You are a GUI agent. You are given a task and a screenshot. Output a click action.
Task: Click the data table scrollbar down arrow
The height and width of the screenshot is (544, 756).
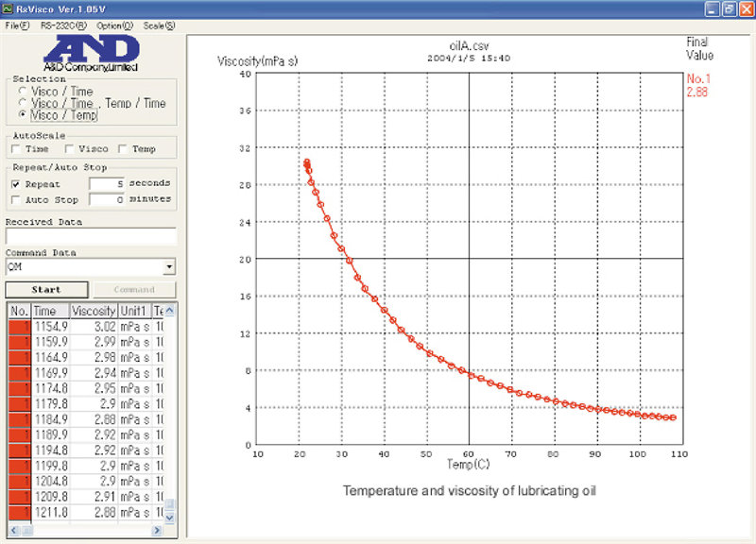[x=170, y=518]
